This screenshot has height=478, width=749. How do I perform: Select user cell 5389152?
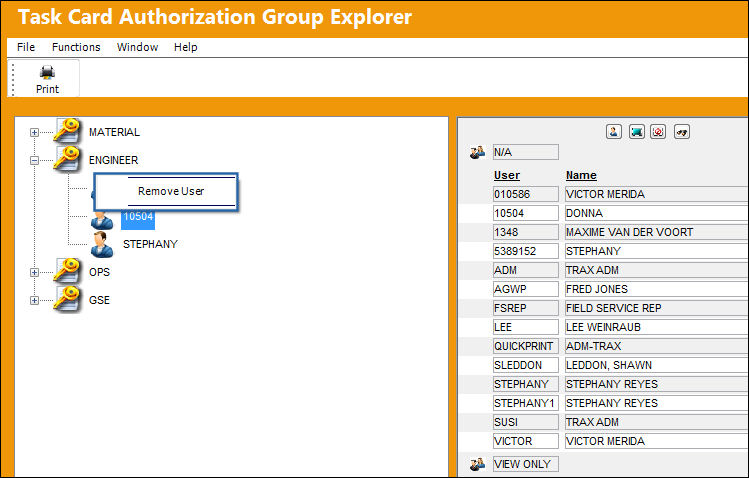click(x=525, y=251)
